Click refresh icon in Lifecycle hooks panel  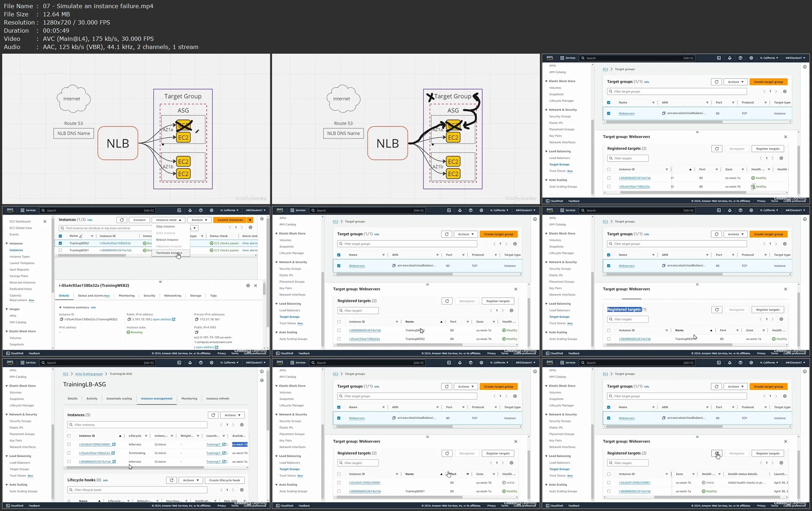[x=171, y=480]
